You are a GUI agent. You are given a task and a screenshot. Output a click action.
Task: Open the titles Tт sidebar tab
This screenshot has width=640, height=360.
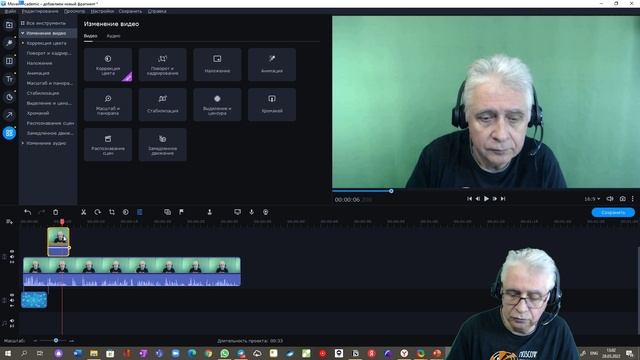point(9,79)
